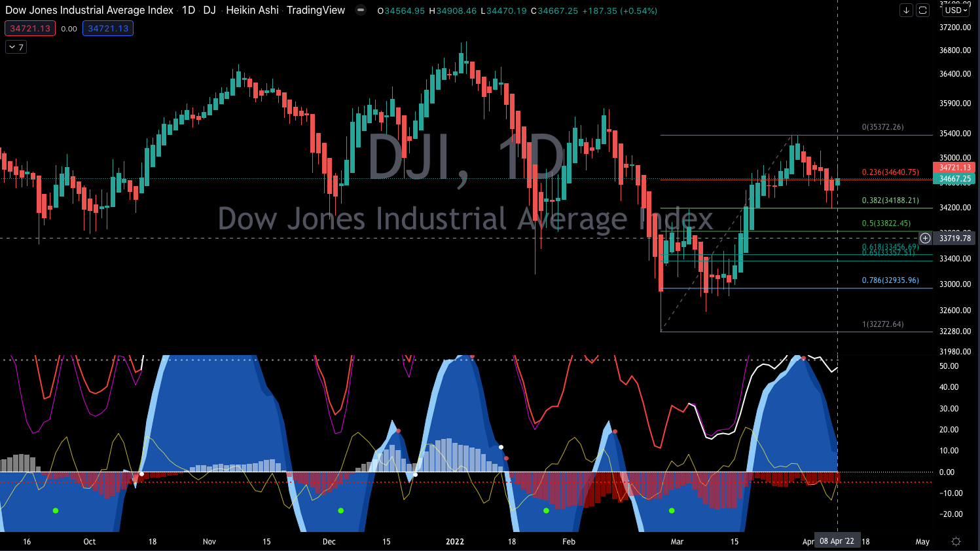Expand the collapsed indicators list showing 7
Image resolution: width=980 pixels, height=551 pixels.
pyautogui.click(x=16, y=47)
